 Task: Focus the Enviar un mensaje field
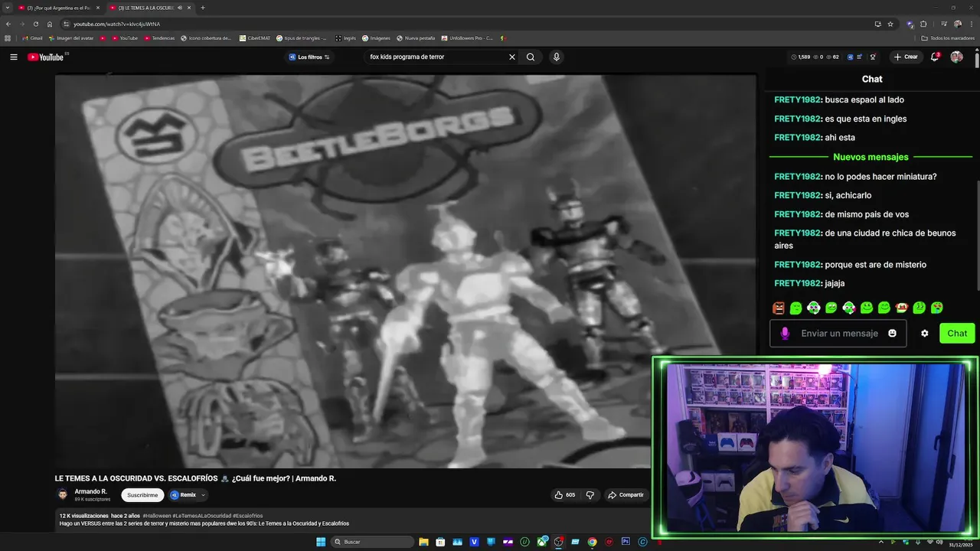(x=839, y=333)
